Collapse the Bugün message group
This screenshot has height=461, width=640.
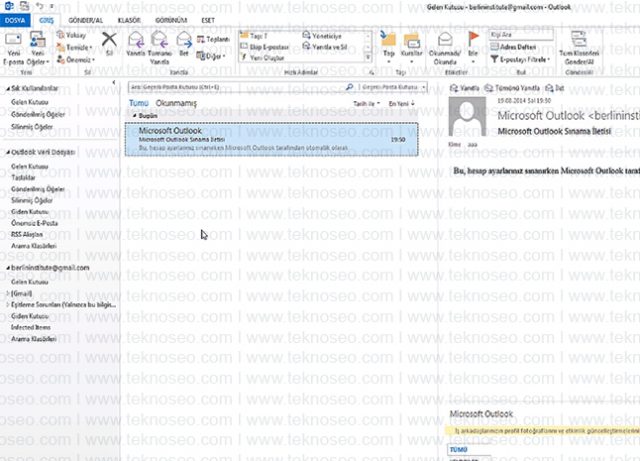click(135, 116)
